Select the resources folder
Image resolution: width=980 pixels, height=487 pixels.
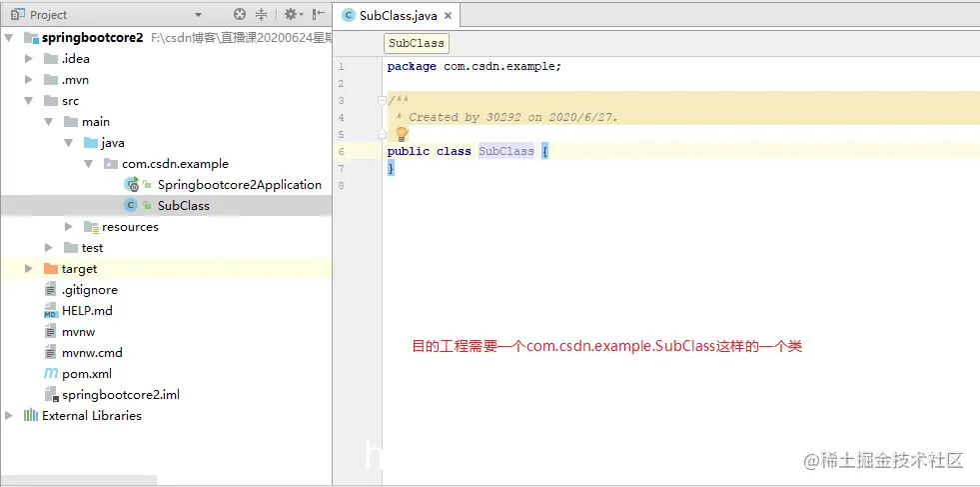tap(130, 227)
